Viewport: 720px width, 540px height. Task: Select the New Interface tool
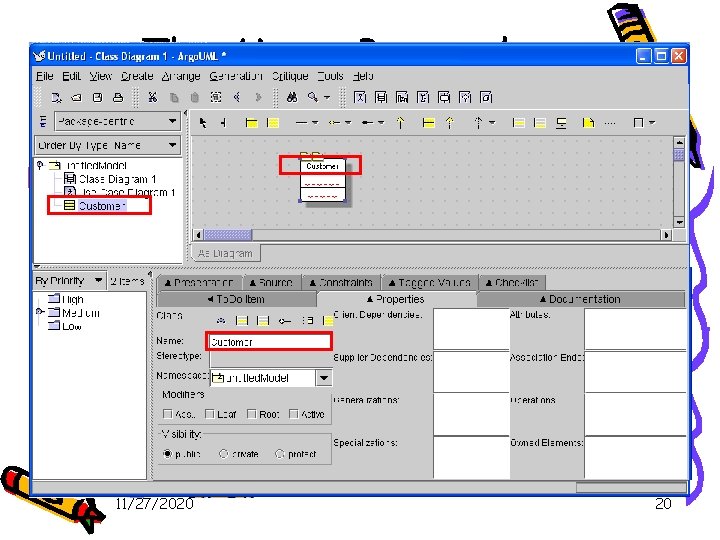pyautogui.click(x=428, y=123)
